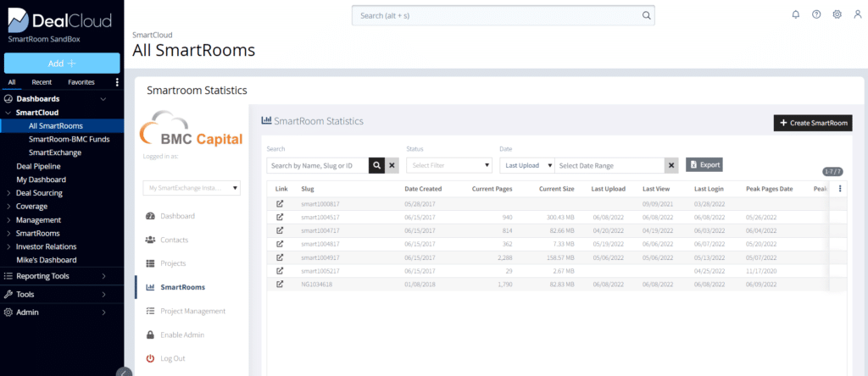Sort by Current Pages column header
Screen dimensions: 868x376
492,189
